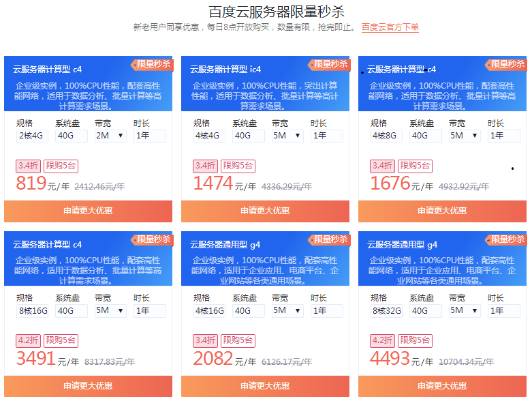
Task: Click the title 云服务器计算型 ic4
Action: click(225, 70)
